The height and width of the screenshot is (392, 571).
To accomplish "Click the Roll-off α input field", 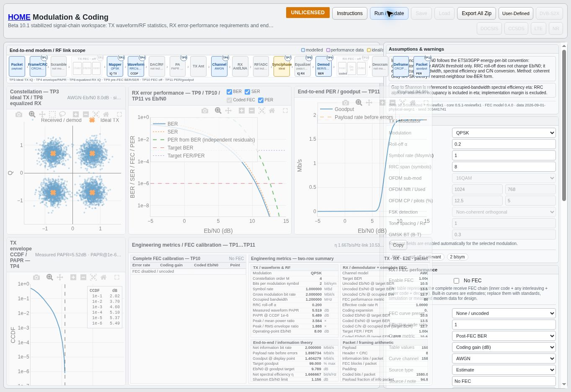I will 504,144.
